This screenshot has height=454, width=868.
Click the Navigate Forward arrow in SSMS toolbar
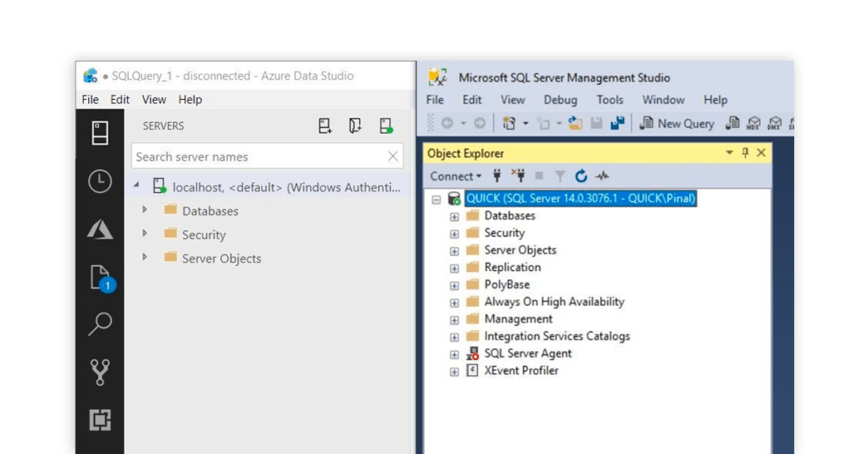pyautogui.click(x=480, y=124)
